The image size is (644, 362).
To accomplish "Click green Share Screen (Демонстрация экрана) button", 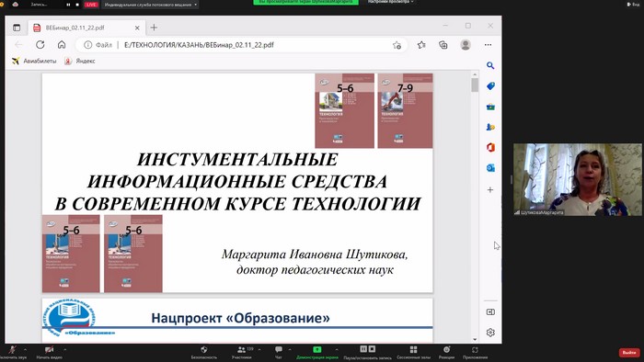I will pos(317,352).
